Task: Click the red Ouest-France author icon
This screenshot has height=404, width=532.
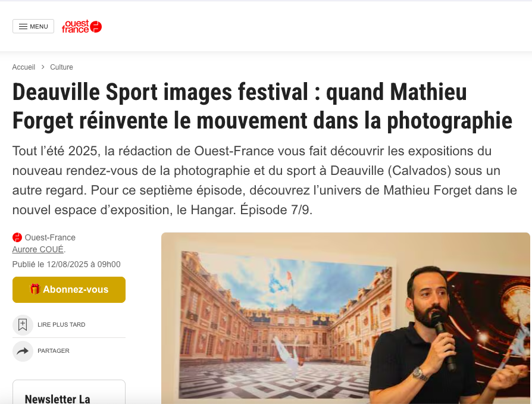Action: [x=17, y=237]
